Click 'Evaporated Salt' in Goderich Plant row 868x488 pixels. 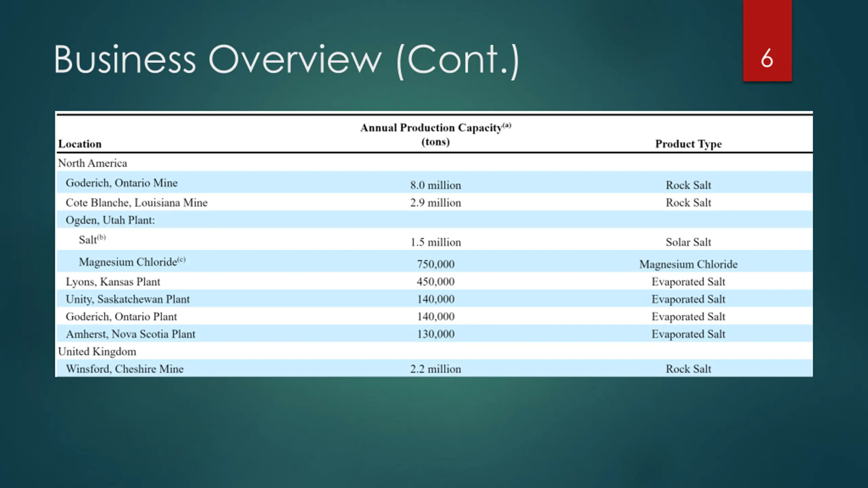688,317
